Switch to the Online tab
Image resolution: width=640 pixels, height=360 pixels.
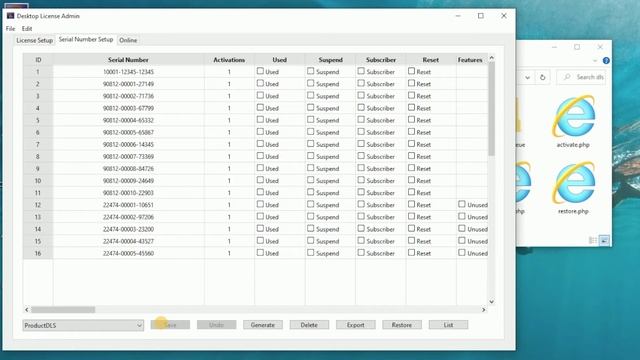[128, 40]
